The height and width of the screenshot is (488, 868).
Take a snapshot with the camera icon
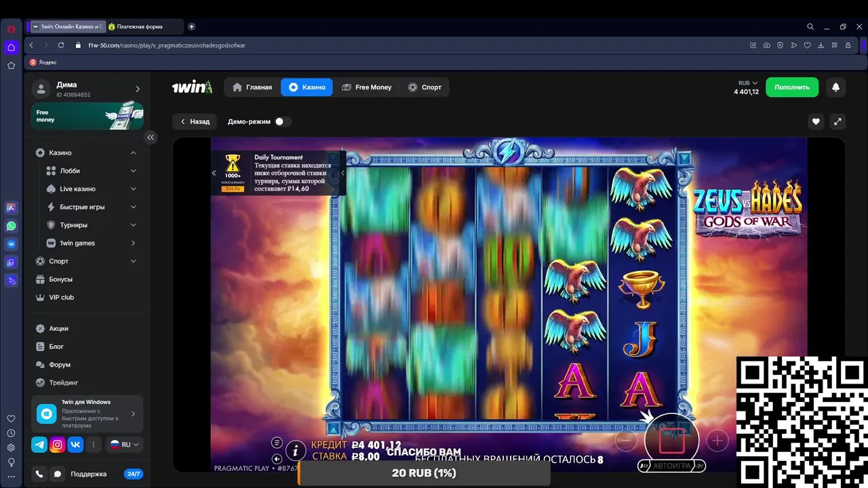click(x=766, y=45)
